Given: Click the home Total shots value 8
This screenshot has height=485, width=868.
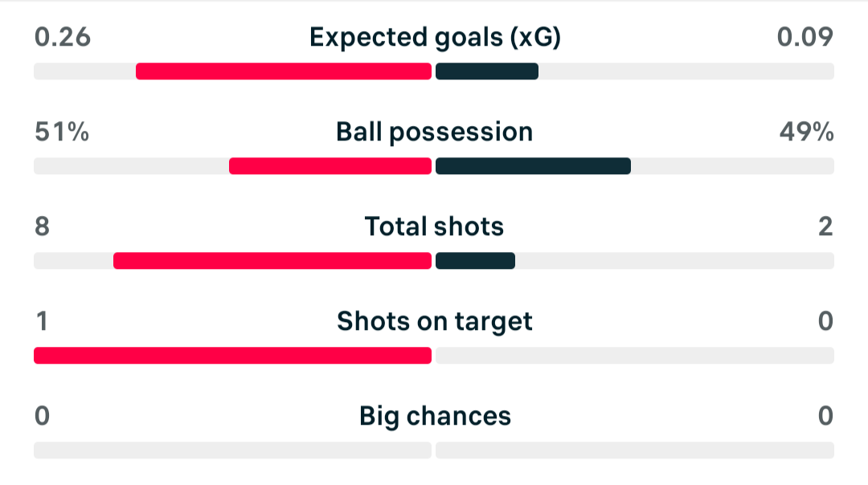Looking at the screenshot, I should pos(42,226).
